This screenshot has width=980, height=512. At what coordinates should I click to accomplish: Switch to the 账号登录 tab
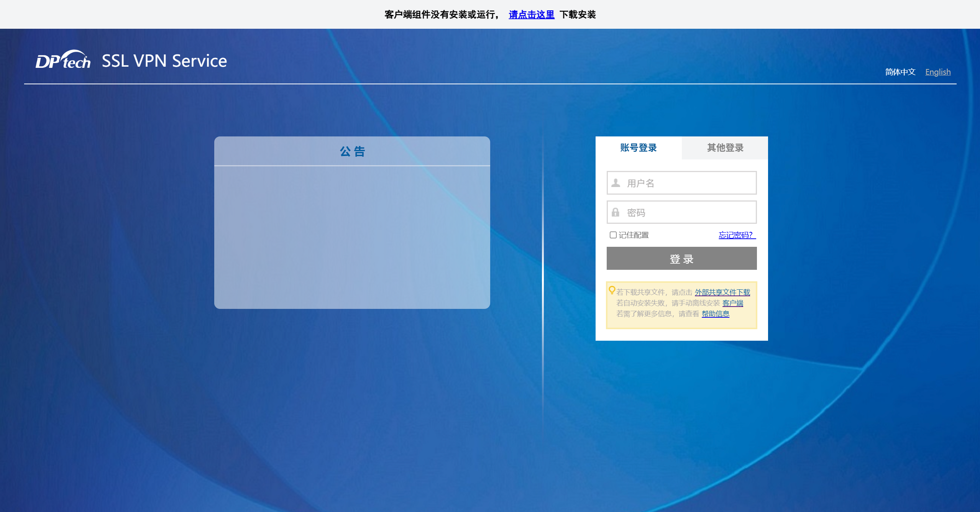coord(639,148)
